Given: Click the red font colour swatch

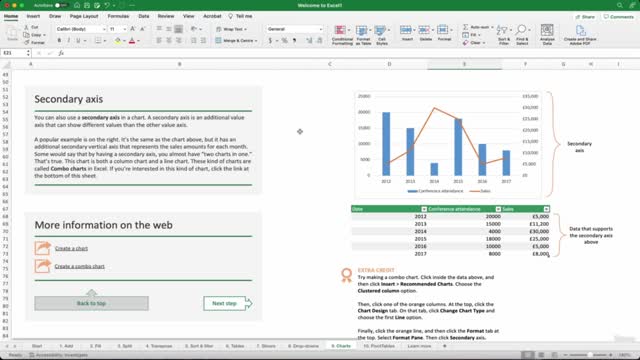Looking at the screenshot, I should point(132,41).
